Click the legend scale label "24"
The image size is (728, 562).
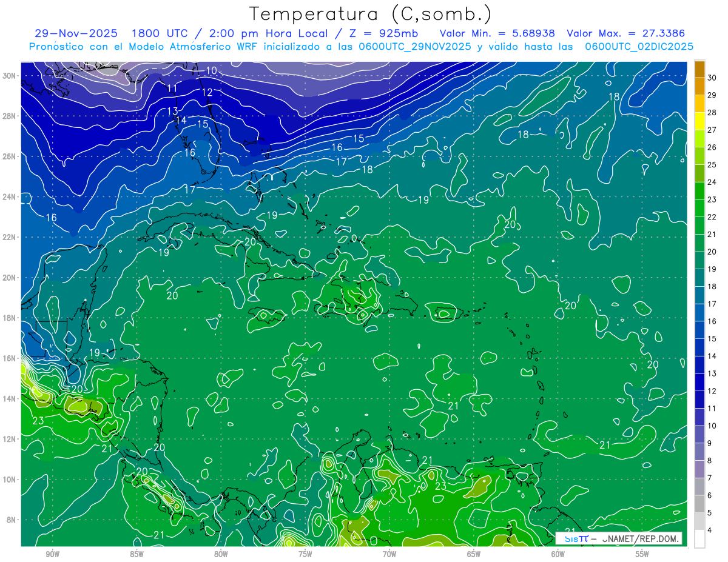click(x=712, y=182)
